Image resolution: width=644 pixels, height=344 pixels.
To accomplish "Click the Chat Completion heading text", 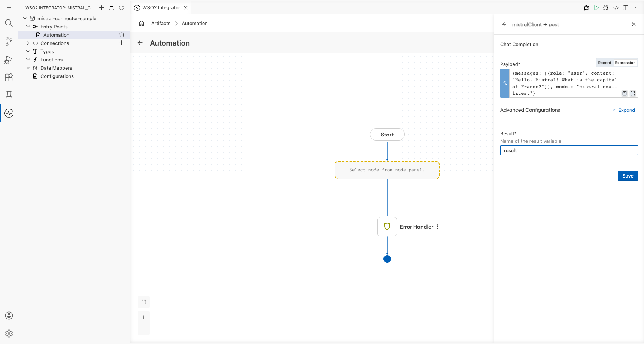I will click(x=519, y=44).
